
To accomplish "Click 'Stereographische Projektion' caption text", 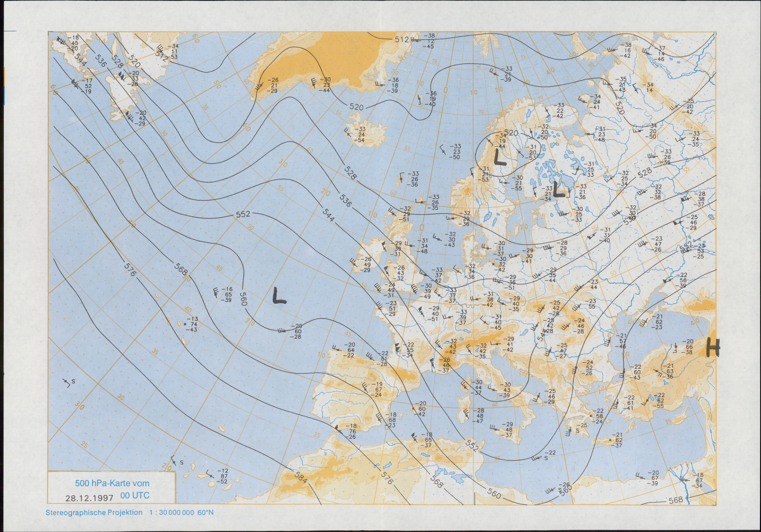I will tap(94, 512).
